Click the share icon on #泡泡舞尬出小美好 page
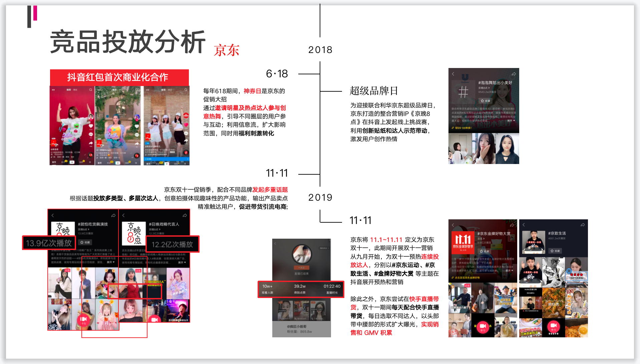Image resolution: width=640 pixels, height=364 pixels. pyautogui.click(x=514, y=74)
